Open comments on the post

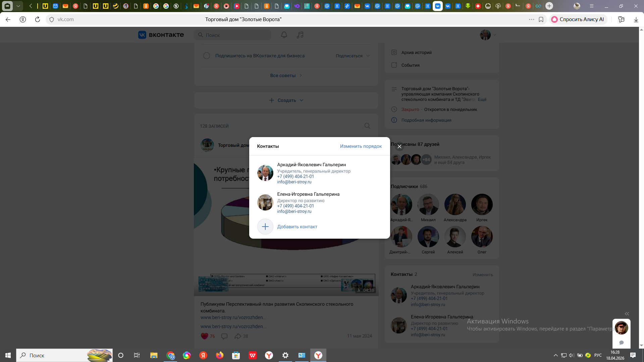pos(224,336)
